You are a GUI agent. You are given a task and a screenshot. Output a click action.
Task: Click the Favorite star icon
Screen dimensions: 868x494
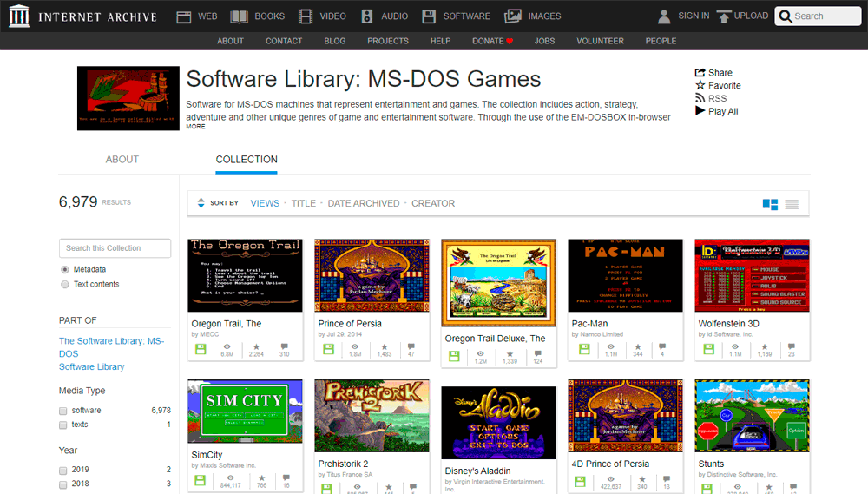coord(700,85)
